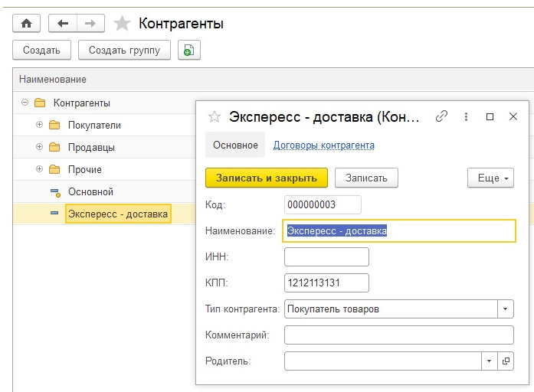Mark Экспересс - доставка form as favorite

point(215,116)
